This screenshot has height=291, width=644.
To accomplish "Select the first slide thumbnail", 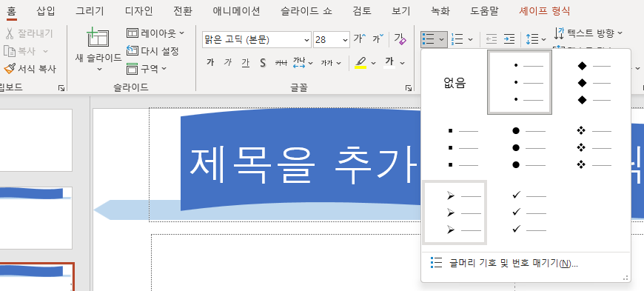I will (x=36, y=140).
